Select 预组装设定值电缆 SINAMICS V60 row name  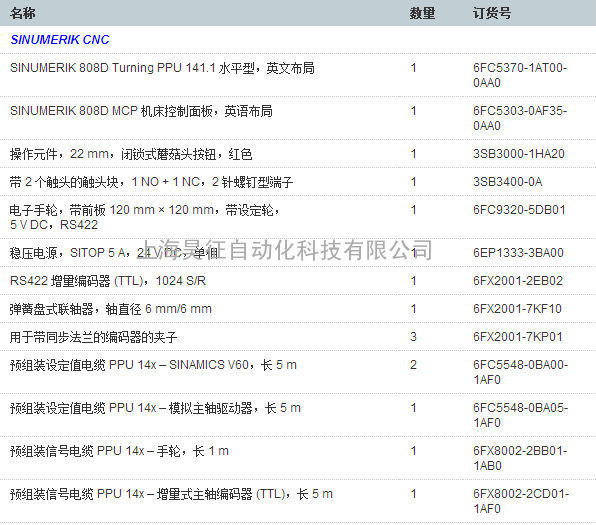(x=153, y=365)
